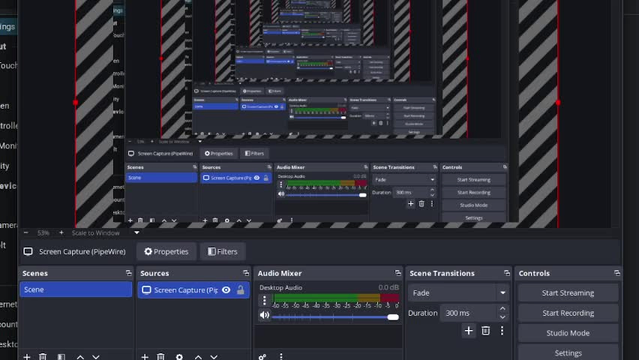639x360 pixels.
Task: Select the Scene item in Scenes list
Action: [x=76, y=289]
